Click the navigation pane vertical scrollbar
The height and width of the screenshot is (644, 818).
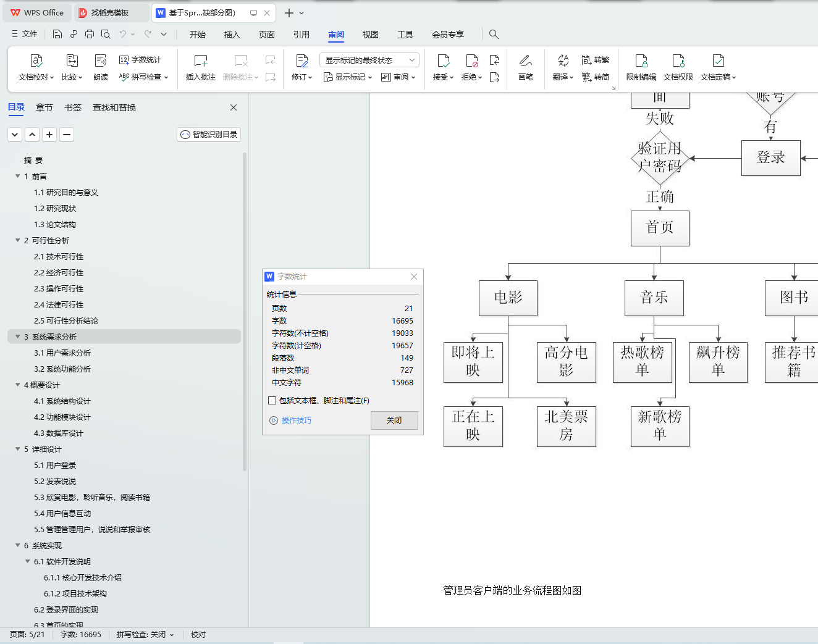(x=245, y=312)
